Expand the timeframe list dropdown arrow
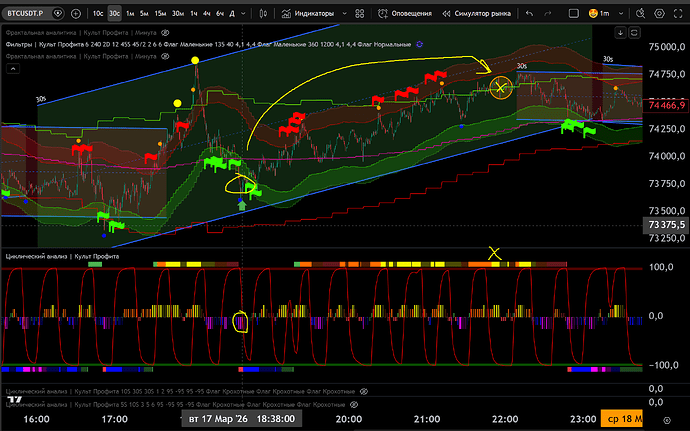 coord(242,14)
